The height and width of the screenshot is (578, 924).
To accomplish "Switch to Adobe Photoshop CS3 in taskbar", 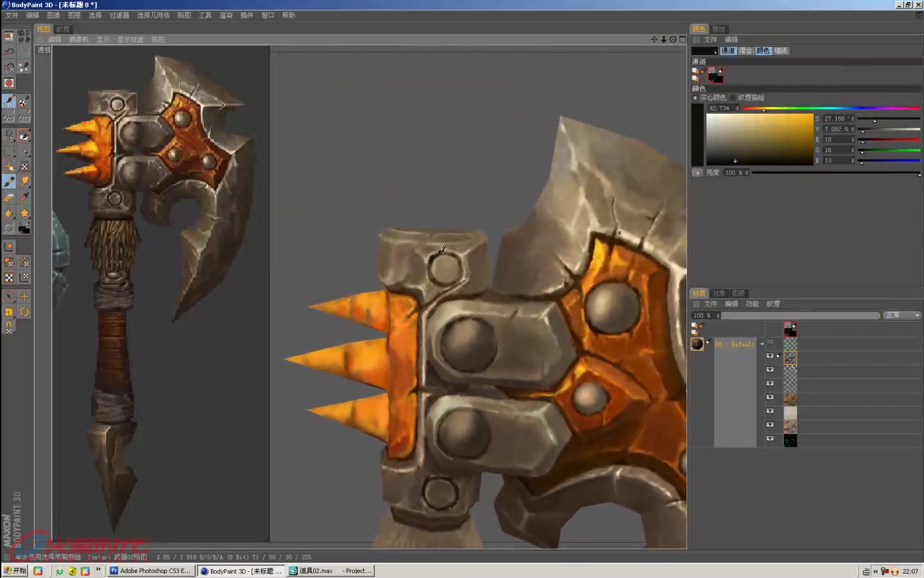I will [x=151, y=571].
